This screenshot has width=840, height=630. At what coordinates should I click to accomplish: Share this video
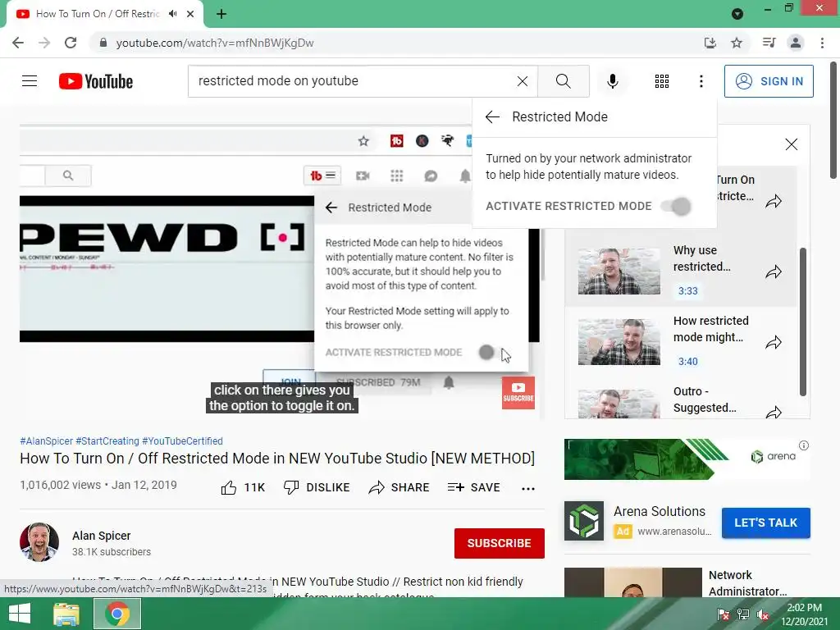pos(399,487)
